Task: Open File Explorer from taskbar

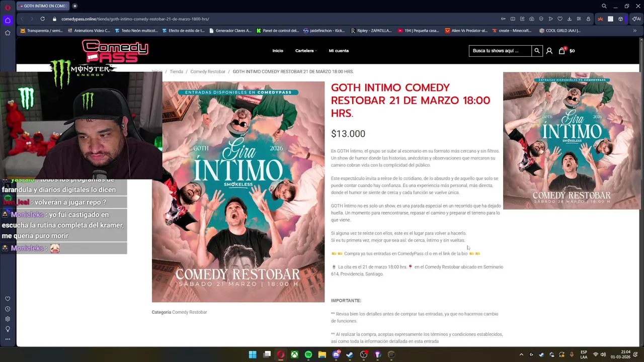Action: [322, 354]
